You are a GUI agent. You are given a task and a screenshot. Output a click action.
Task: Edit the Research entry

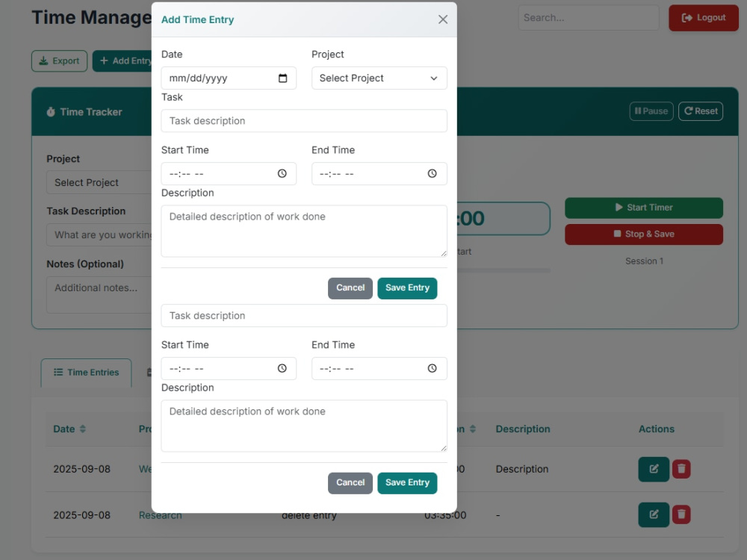654,514
